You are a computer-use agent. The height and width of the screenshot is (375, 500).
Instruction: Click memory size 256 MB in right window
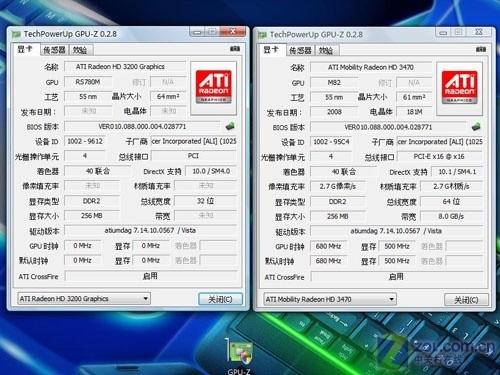(338, 216)
